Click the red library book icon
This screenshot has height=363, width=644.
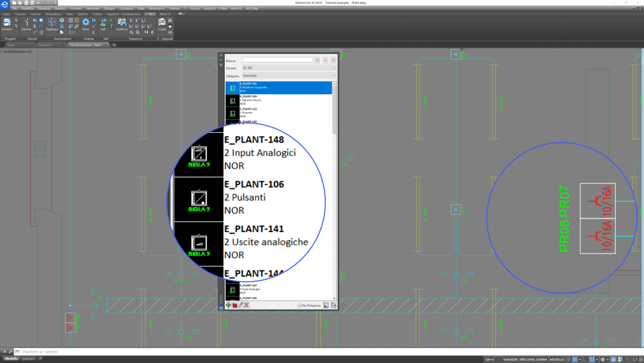(234, 305)
